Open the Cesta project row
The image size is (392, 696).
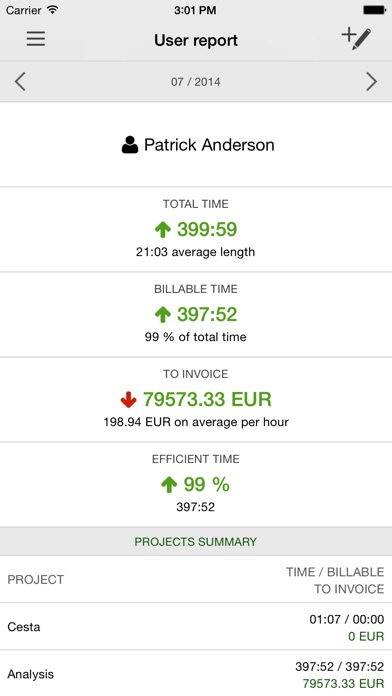(x=196, y=627)
